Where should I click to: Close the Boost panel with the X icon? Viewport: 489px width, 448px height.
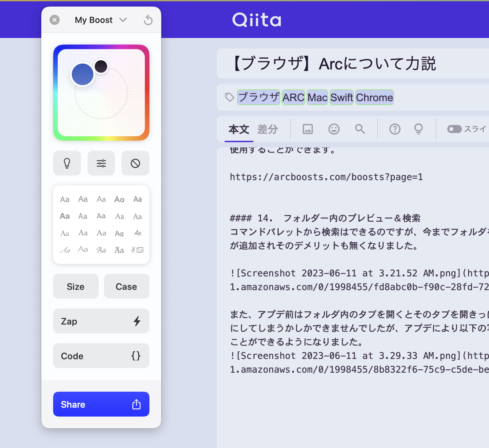pyautogui.click(x=55, y=20)
